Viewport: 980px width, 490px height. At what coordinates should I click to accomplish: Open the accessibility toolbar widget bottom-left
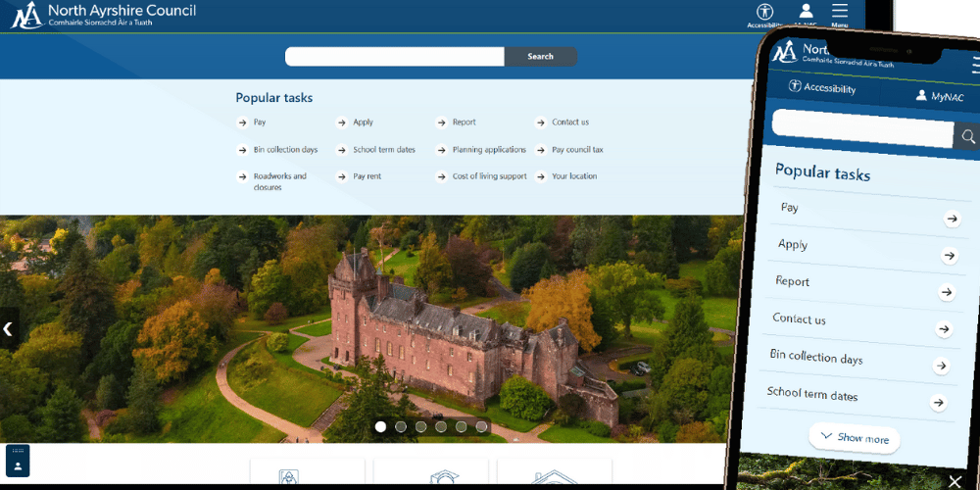[18, 461]
